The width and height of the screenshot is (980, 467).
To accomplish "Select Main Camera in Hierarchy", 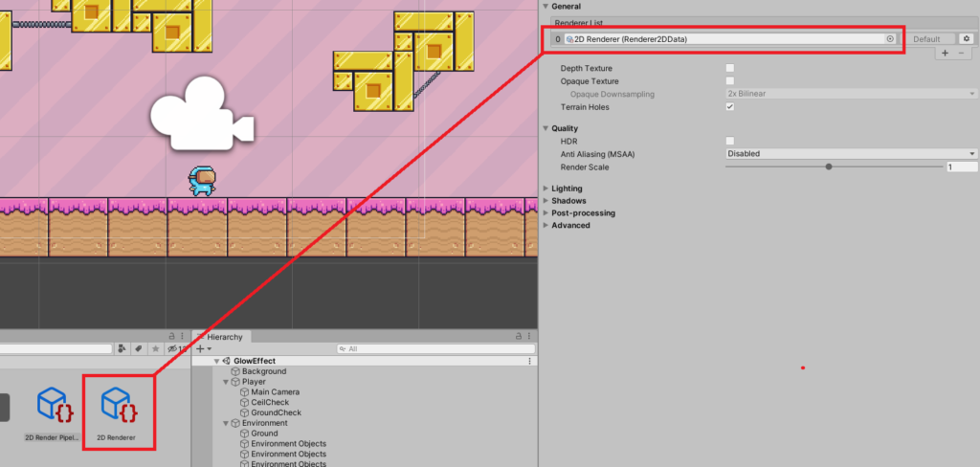I will coord(275,392).
